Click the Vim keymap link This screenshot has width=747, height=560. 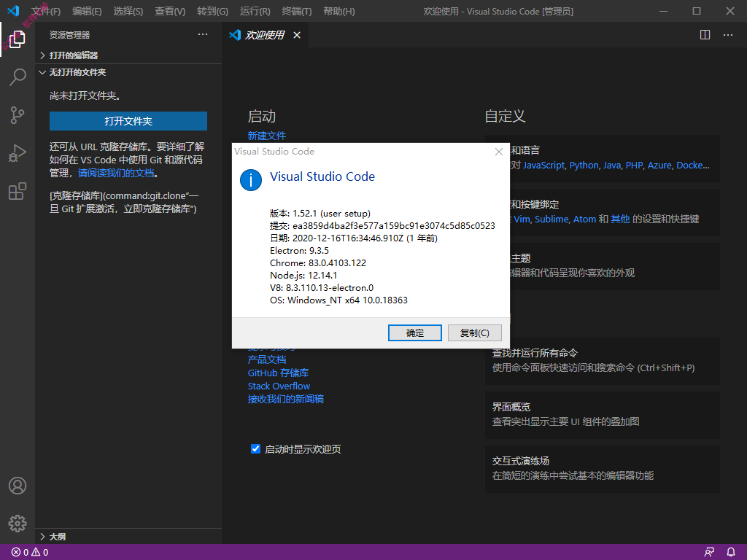[522, 219]
